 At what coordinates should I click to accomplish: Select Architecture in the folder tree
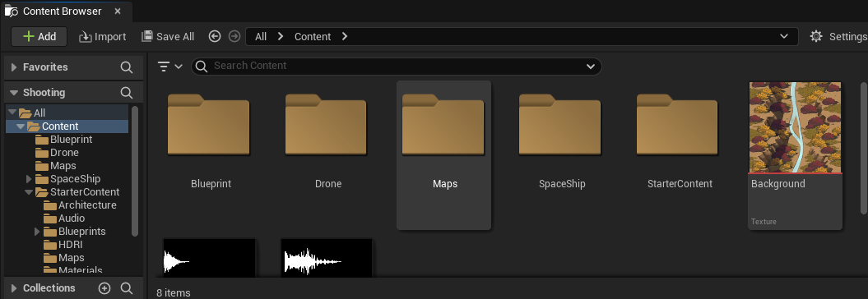click(87, 205)
